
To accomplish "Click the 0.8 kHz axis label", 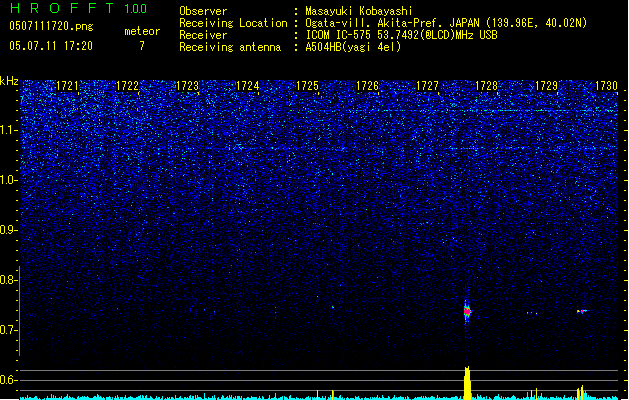I will (9, 280).
